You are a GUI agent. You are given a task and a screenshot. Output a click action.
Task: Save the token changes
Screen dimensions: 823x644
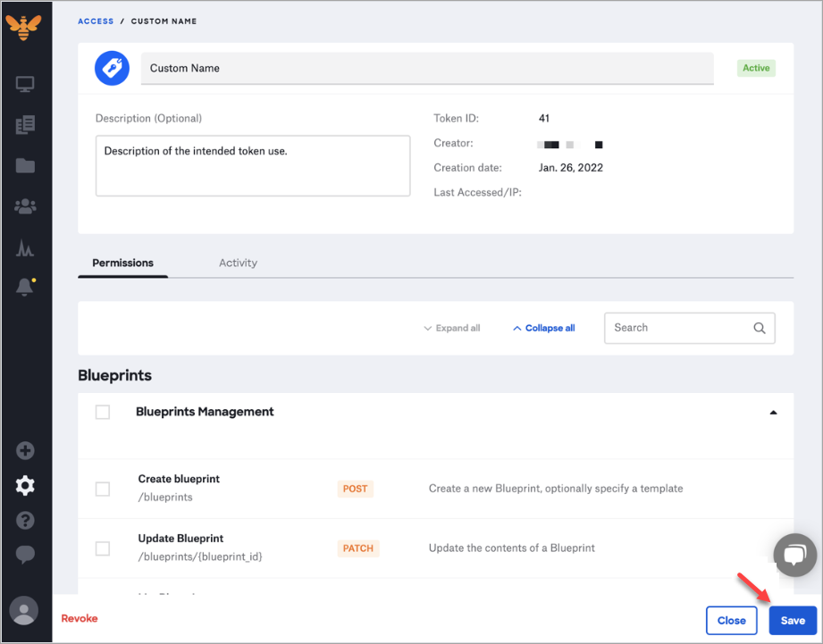point(792,620)
